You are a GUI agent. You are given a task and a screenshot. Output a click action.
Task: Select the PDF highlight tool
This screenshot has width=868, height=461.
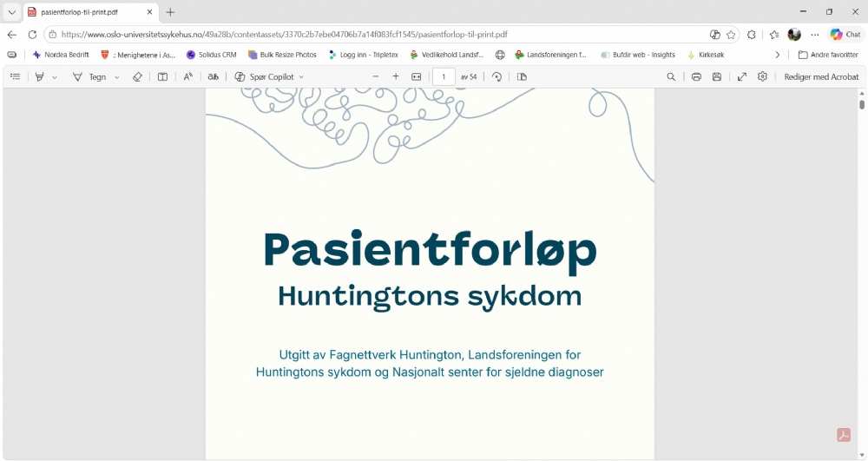(x=39, y=77)
